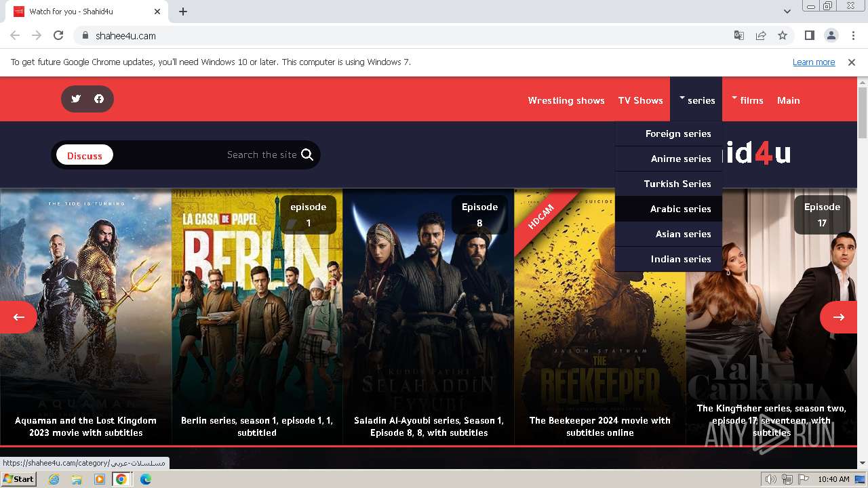Open Berlin series episode 1 poster
868x488 pixels.
(257, 317)
